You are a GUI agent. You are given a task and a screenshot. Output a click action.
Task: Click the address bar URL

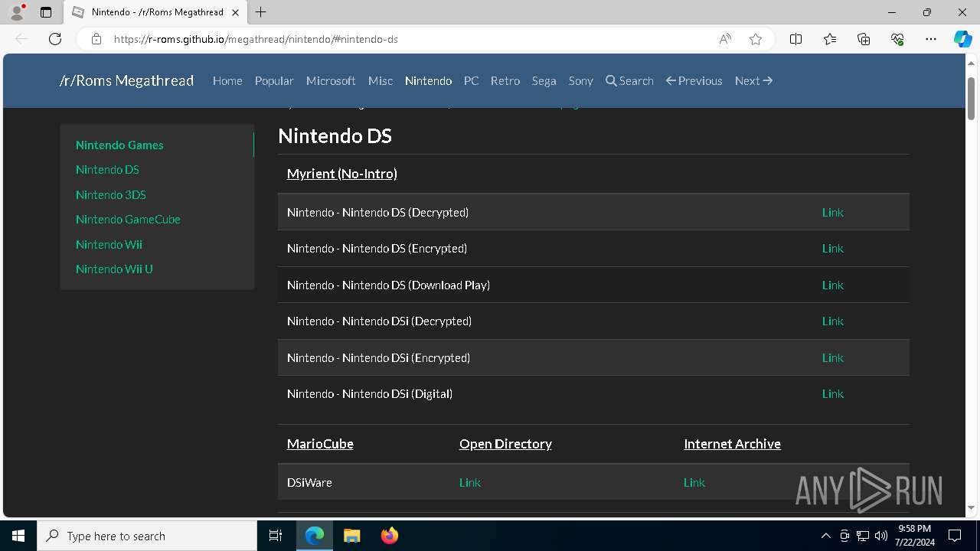256,39
